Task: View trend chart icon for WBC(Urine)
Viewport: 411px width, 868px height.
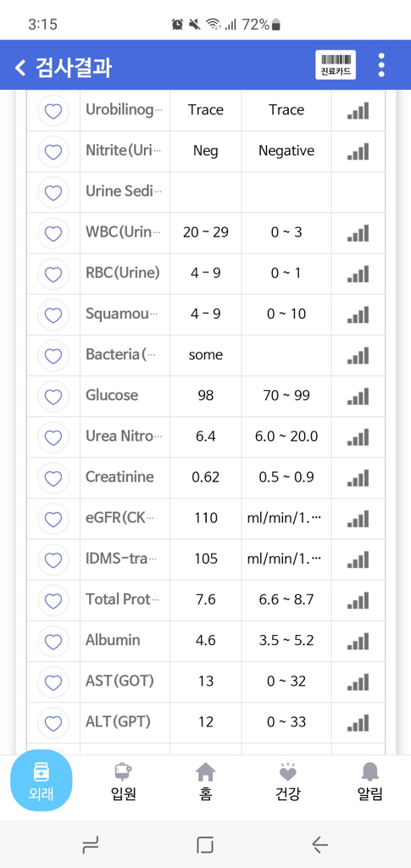Action: coord(358,232)
